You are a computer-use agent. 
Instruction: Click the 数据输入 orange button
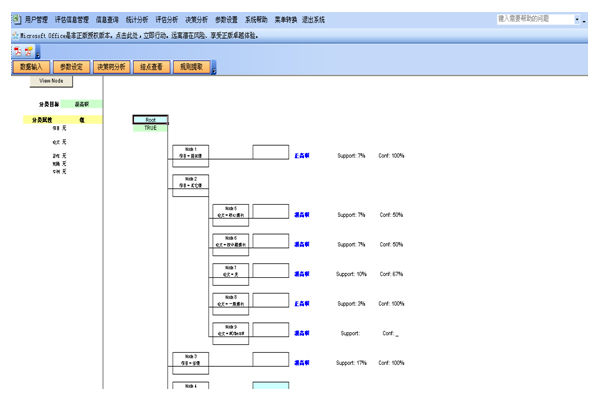31,67
